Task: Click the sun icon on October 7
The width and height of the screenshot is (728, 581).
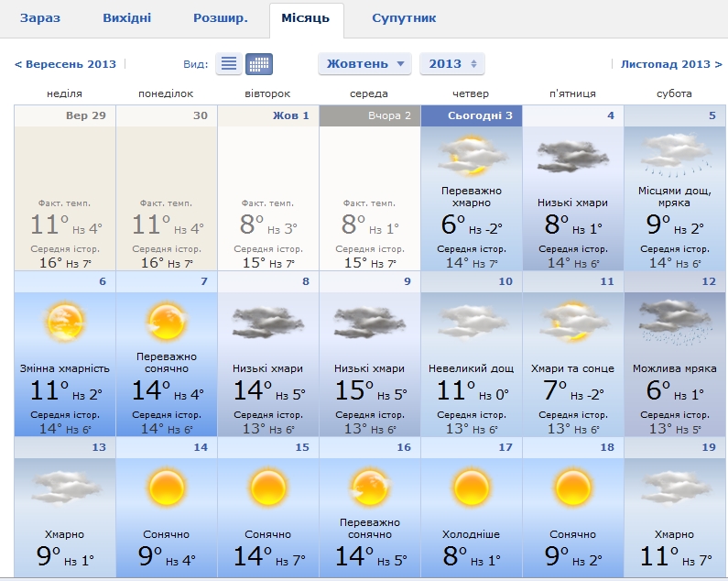Action: 167,322
